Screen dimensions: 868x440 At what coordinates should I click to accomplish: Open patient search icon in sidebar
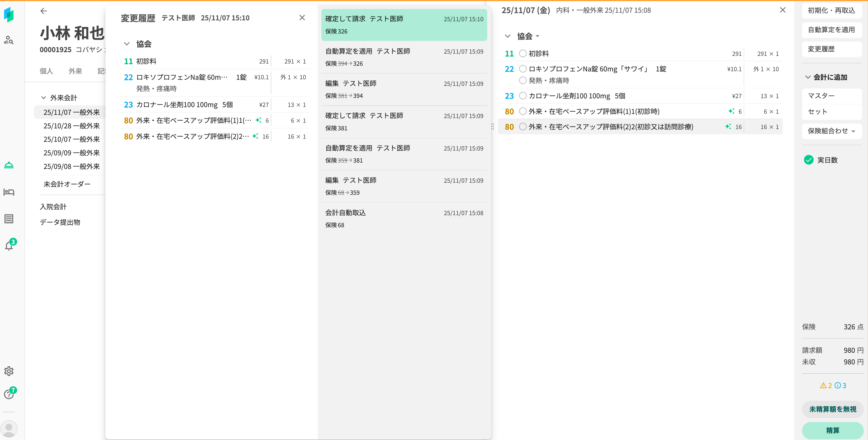pos(9,40)
